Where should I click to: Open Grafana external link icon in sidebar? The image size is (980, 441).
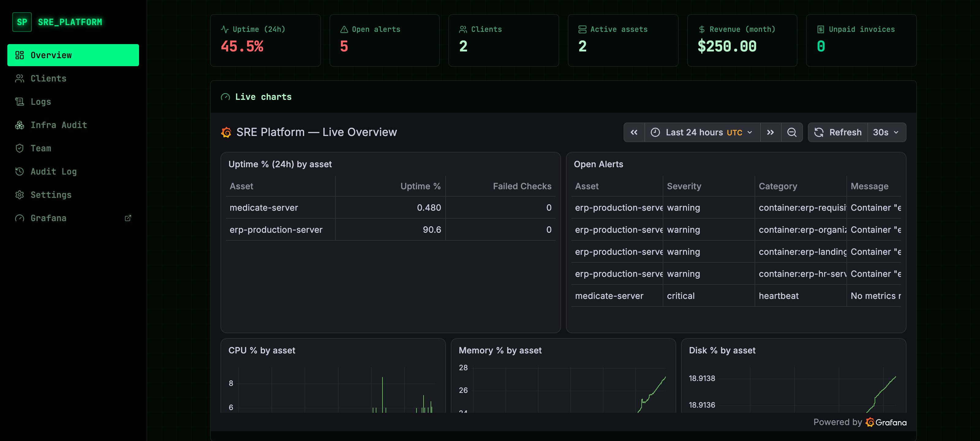pos(128,218)
